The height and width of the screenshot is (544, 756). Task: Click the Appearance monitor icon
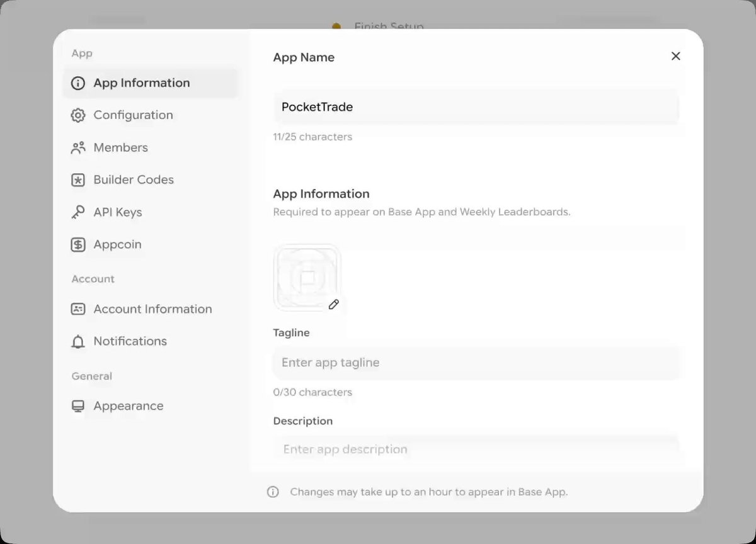pos(78,406)
